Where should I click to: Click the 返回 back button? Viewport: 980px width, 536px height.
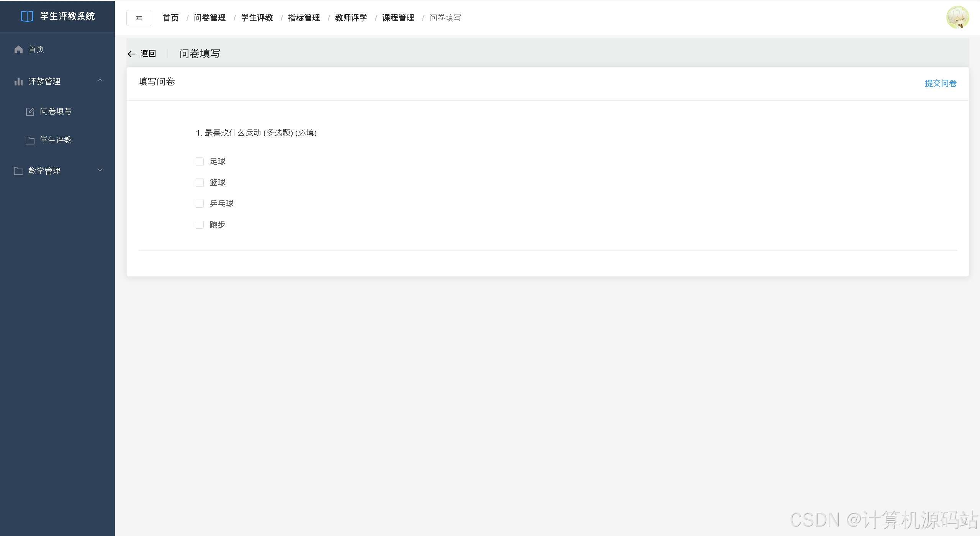pyautogui.click(x=142, y=54)
